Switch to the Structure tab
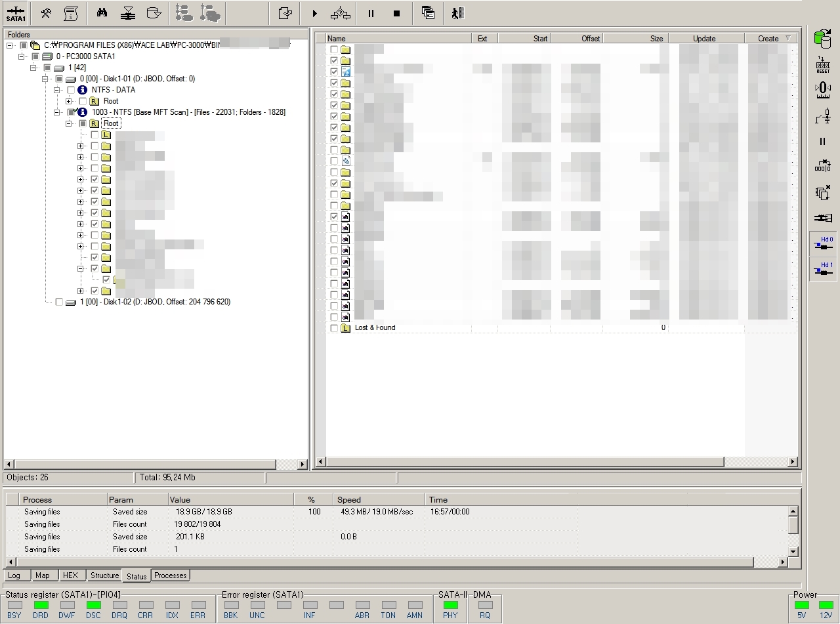The height and width of the screenshot is (624, 840). pyautogui.click(x=104, y=575)
